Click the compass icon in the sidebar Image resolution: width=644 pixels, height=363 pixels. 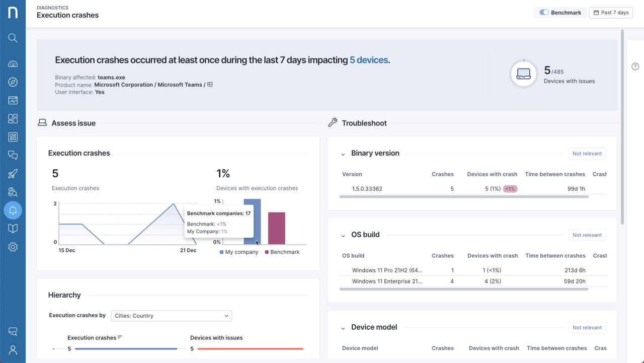pyautogui.click(x=13, y=82)
